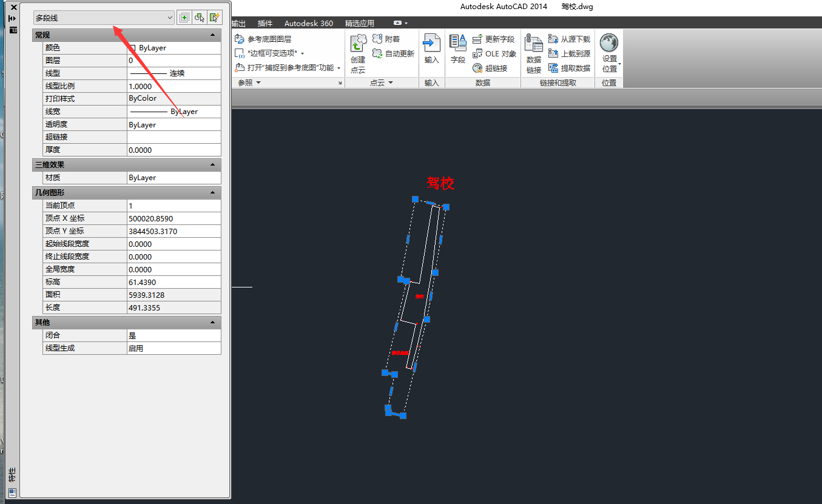Toggle auto-hide on the Properties palette
The width and height of the screenshot is (822, 504).
tap(12, 19)
